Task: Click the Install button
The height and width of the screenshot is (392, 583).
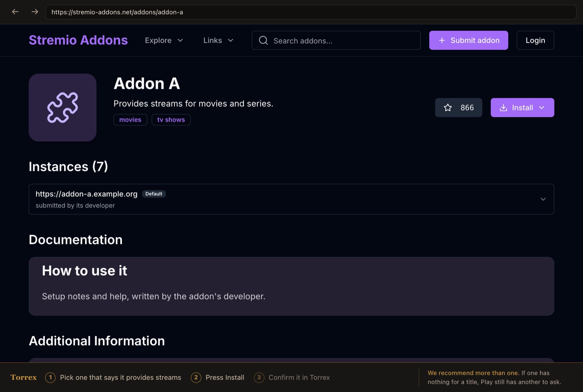Action: pos(522,107)
